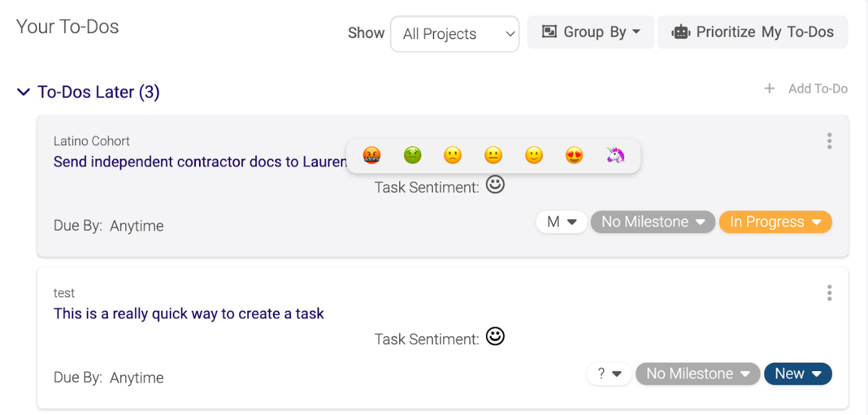Open three-dot menu for test task

point(829,293)
